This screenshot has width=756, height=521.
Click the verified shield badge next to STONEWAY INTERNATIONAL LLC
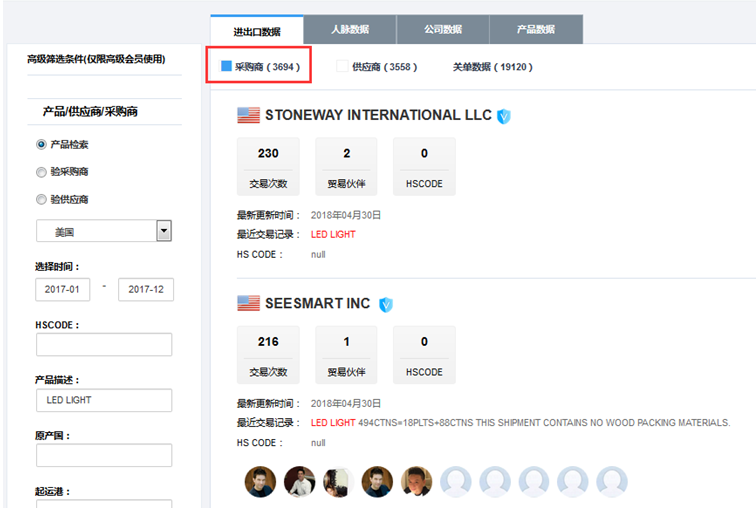tap(504, 116)
